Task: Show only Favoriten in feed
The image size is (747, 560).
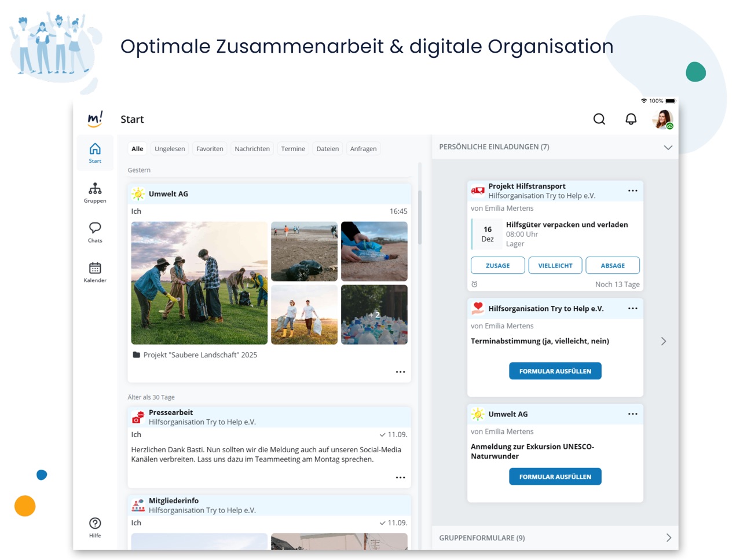Action: click(210, 149)
